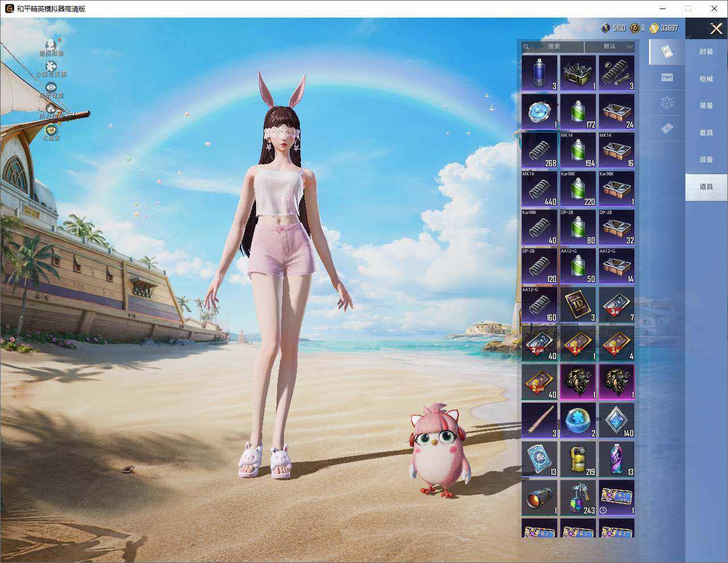The width and height of the screenshot is (728, 563).
Task: Select the gold 1天 card with count 1
Action: (578, 343)
